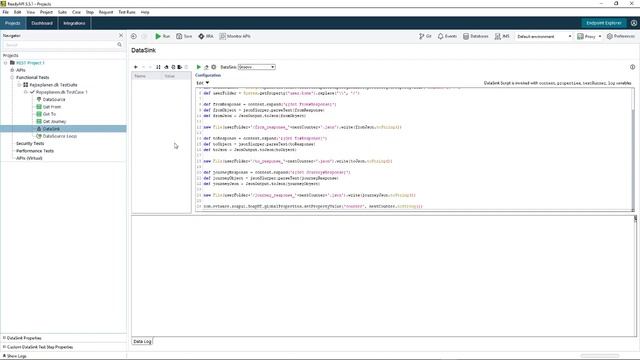Open Git from the toolbar
Viewport: 640px width, 360px height.
point(425,36)
